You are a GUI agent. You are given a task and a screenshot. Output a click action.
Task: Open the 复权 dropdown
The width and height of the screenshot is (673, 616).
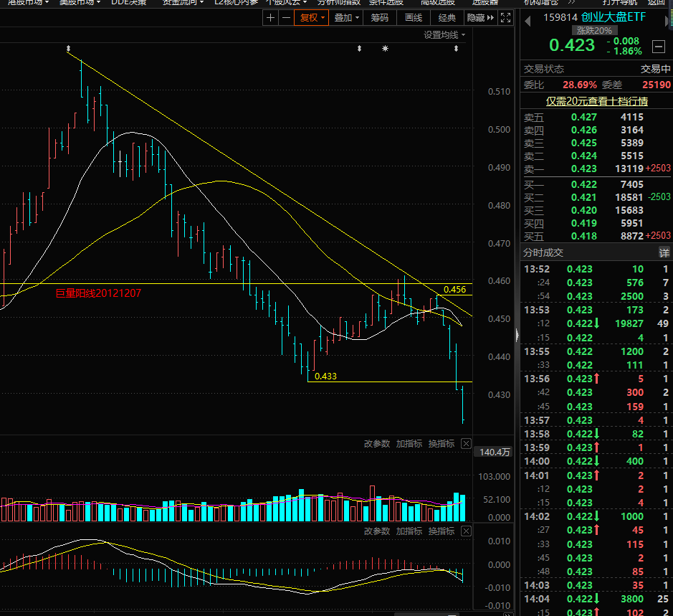(x=312, y=18)
